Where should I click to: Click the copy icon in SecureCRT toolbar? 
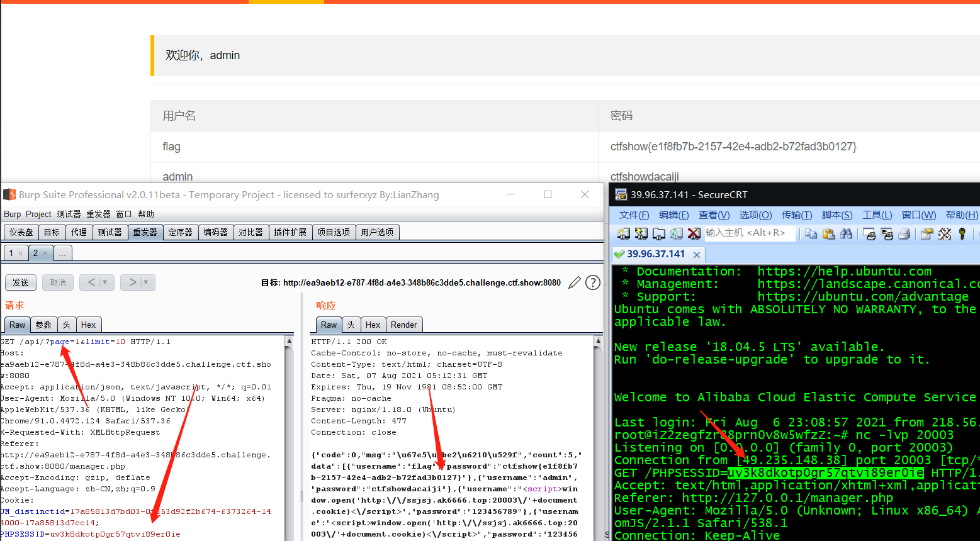[x=811, y=233]
